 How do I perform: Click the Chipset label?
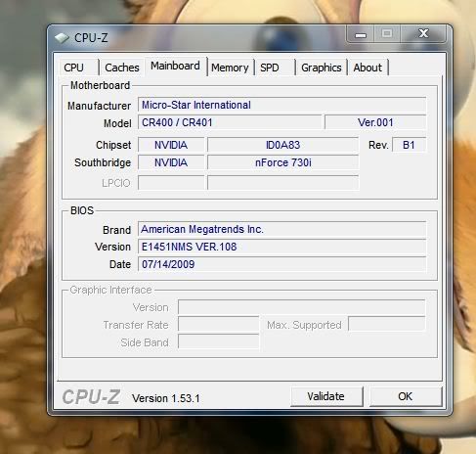tap(113, 145)
